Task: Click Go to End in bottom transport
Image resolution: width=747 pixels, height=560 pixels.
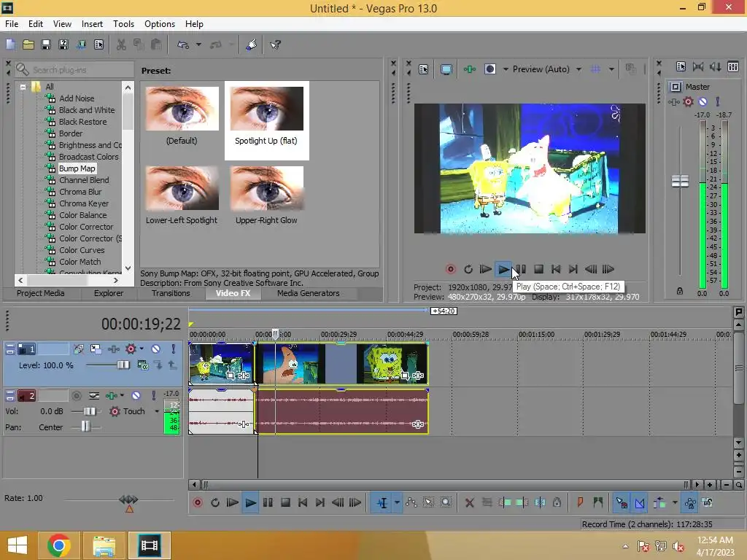Action: point(320,502)
